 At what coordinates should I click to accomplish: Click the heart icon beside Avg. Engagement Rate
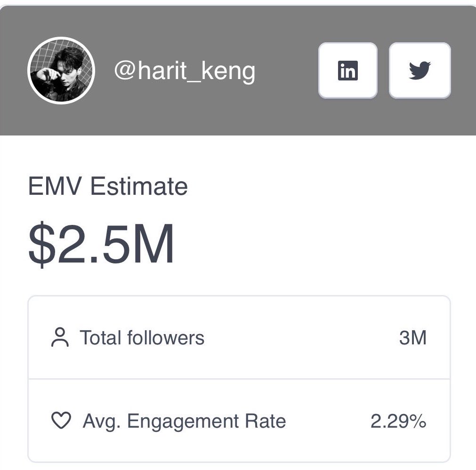[61, 420]
